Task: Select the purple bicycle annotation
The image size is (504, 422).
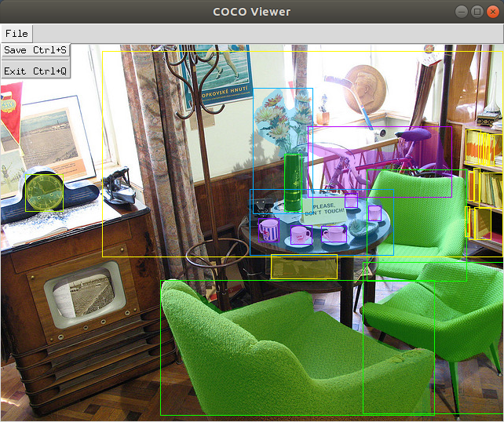Action: [380, 162]
